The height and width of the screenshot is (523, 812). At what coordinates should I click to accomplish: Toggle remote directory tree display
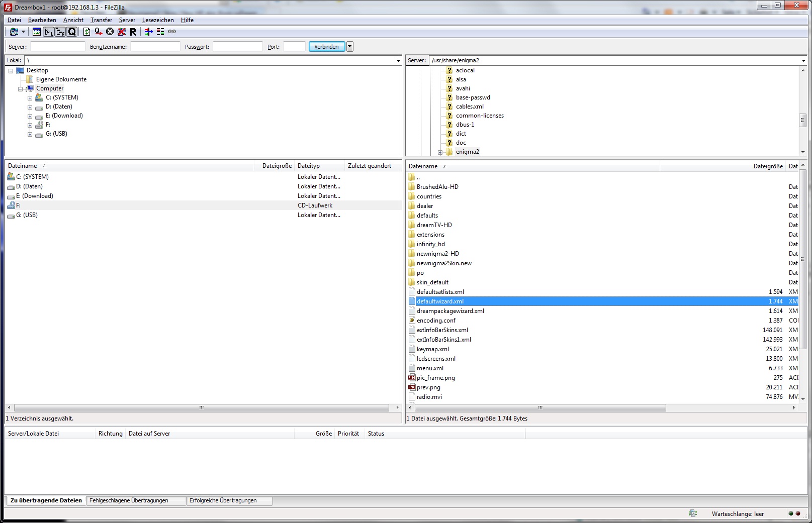60,32
